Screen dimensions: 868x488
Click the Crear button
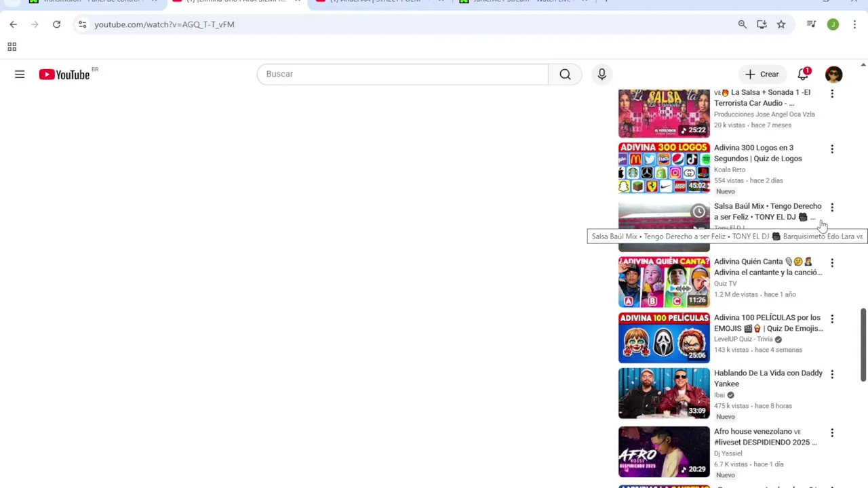click(762, 74)
